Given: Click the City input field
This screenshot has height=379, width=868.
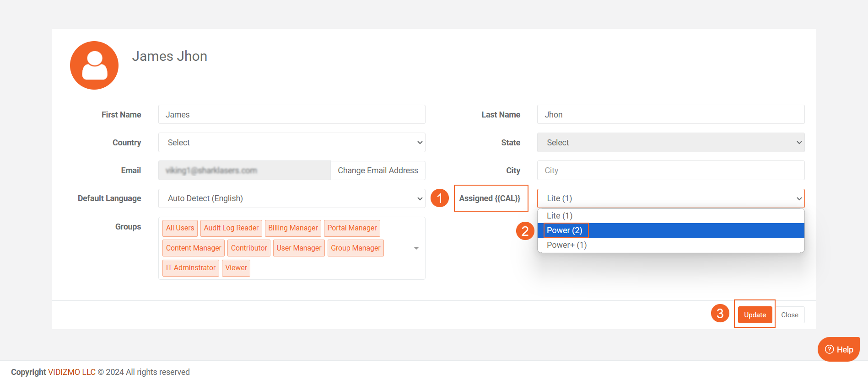Looking at the screenshot, I should pyautogui.click(x=670, y=171).
